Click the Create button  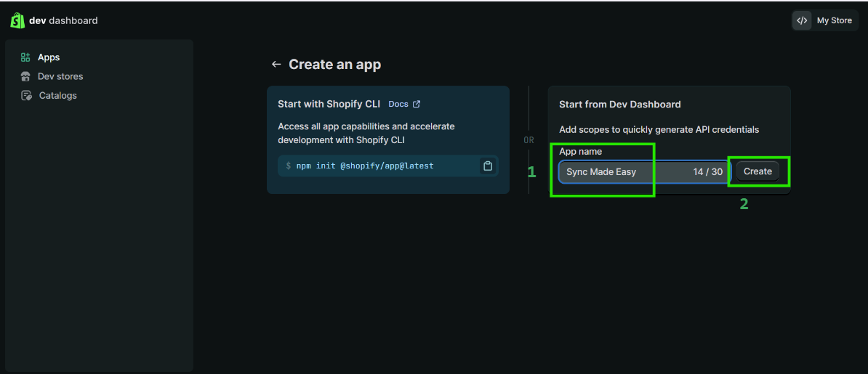point(758,171)
